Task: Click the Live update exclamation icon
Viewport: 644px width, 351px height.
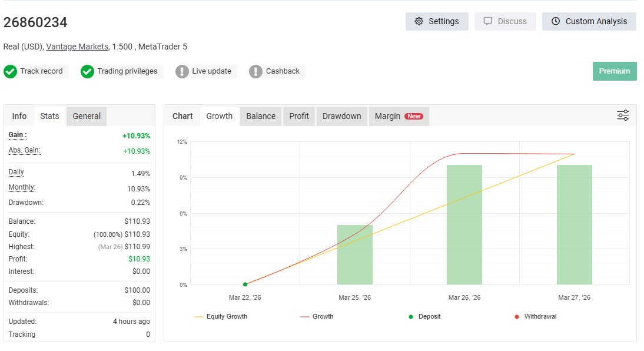Action: click(x=182, y=71)
